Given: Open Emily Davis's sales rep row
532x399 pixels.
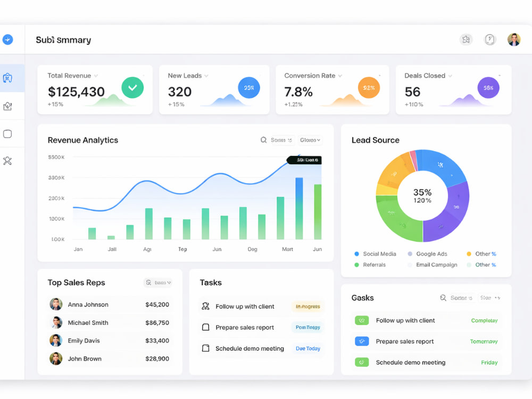Looking at the screenshot, I should pyautogui.click(x=110, y=340).
